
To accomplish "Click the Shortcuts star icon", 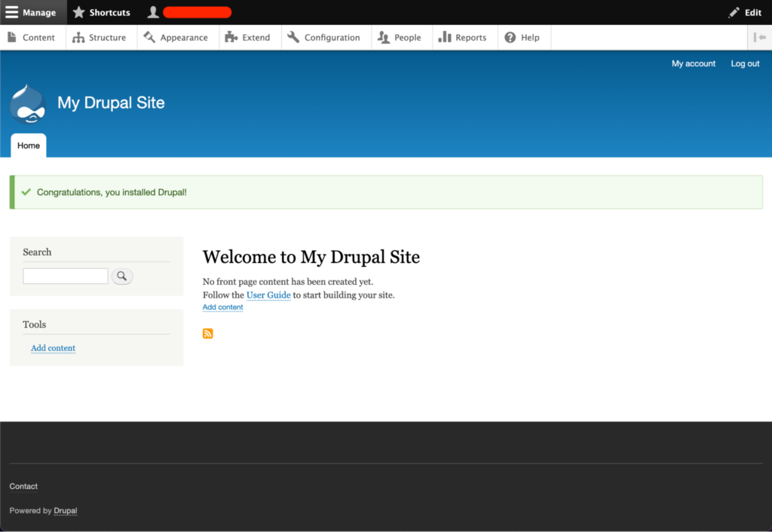I will [78, 12].
